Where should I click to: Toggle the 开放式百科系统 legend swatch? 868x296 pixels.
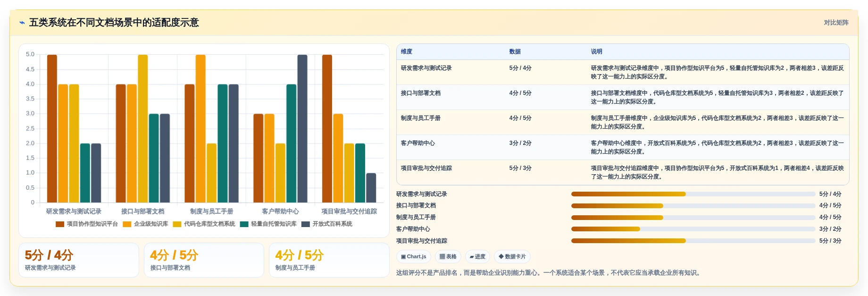[306, 224]
